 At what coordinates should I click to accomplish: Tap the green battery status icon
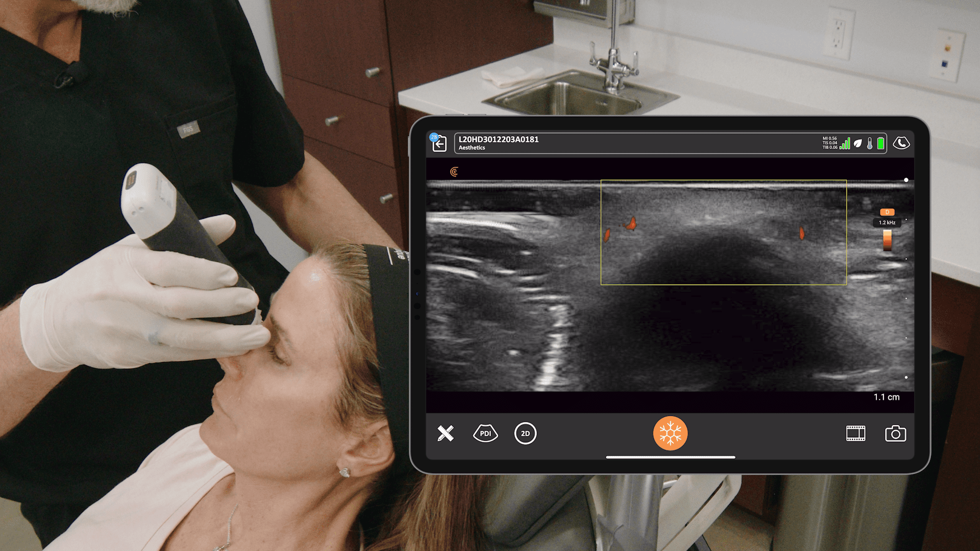[880, 143]
